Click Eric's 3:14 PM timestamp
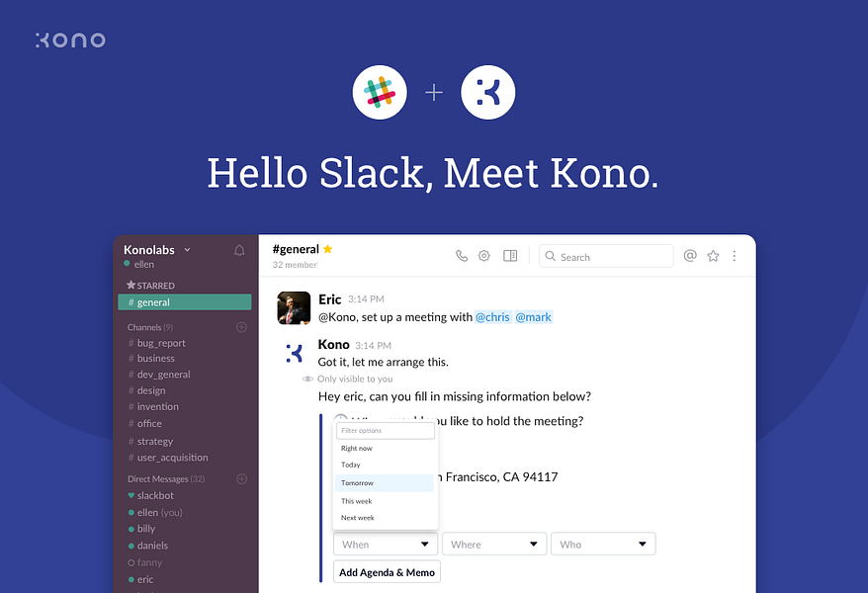 coord(366,299)
